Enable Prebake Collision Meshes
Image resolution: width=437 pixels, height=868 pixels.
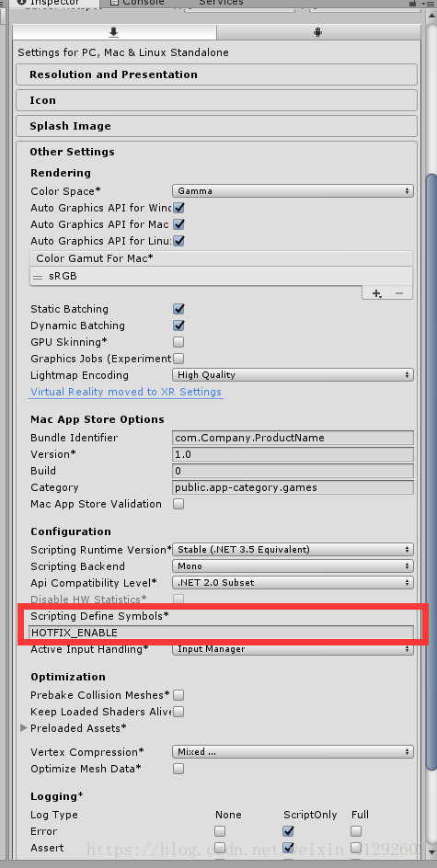pos(178,695)
